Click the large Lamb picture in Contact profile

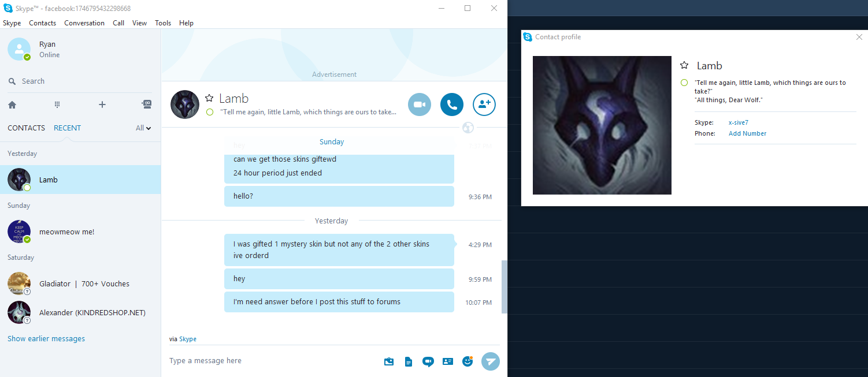(x=602, y=125)
